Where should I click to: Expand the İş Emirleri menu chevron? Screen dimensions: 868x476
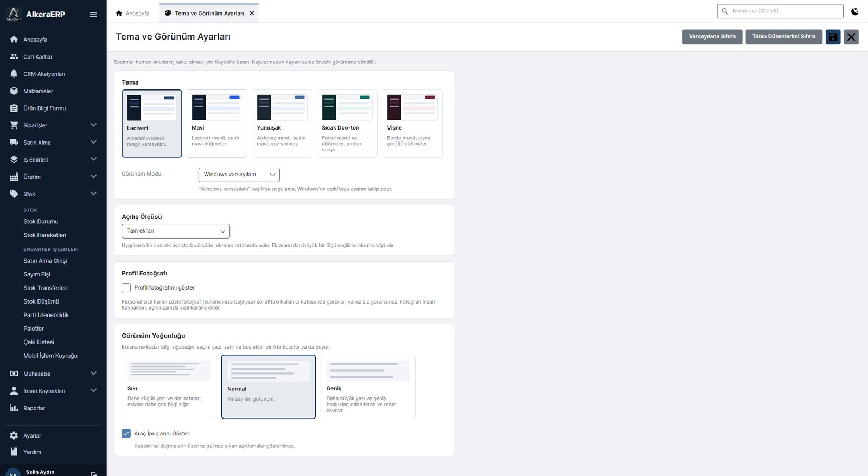click(x=93, y=159)
